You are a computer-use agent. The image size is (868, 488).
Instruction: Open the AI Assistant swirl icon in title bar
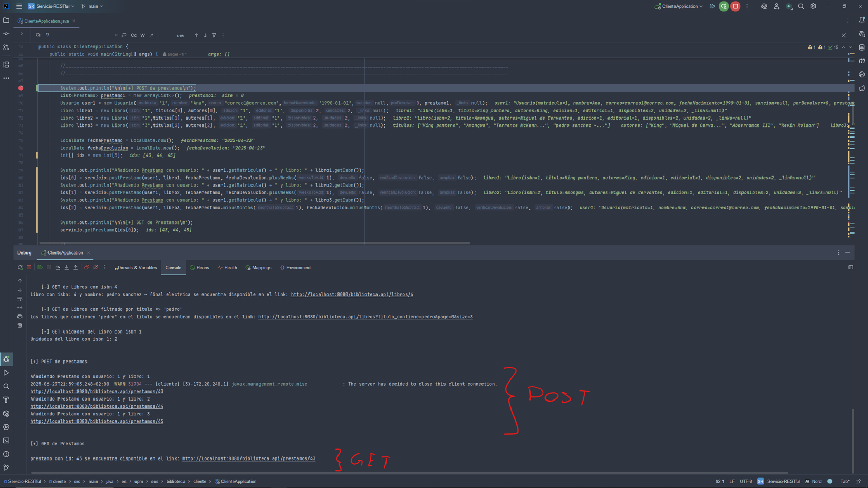[x=764, y=6]
